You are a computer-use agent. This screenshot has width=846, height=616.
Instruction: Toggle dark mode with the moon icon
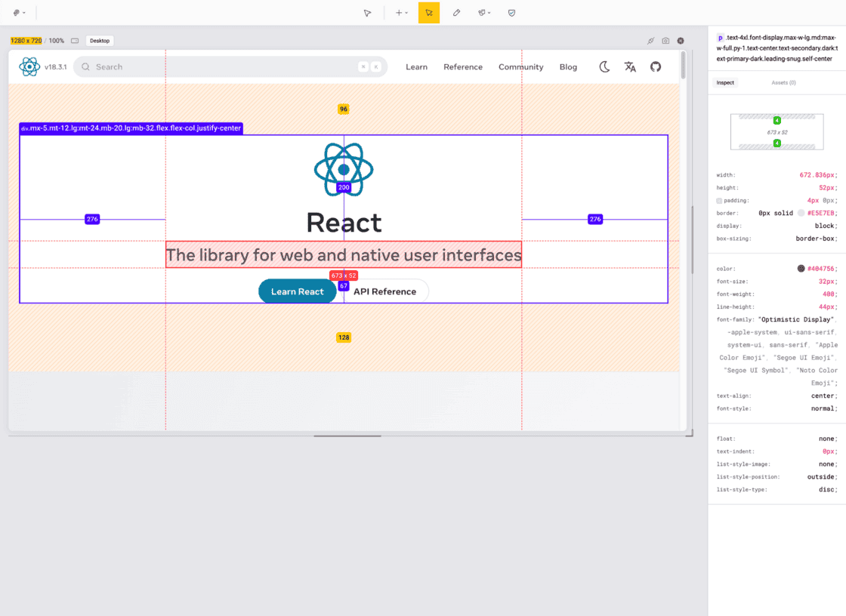click(x=604, y=67)
